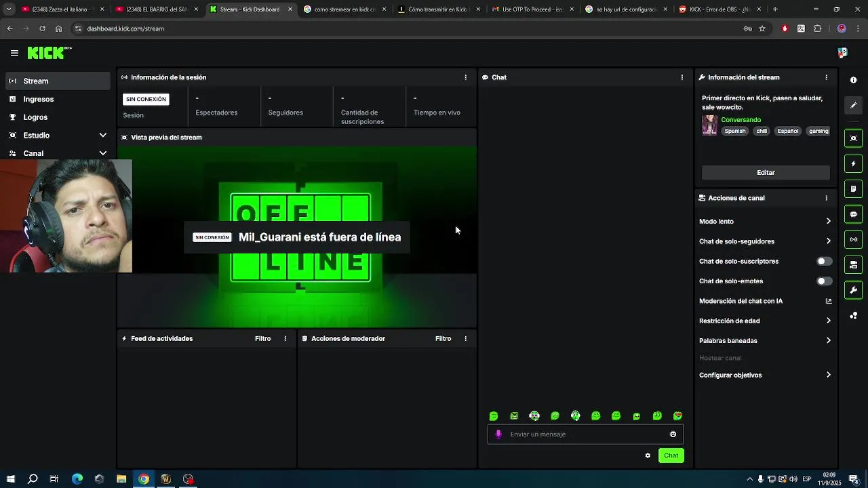Open the info icon in right rail
The width and height of the screenshot is (868, 488).
pyautogui.click(x=853, y=80)
